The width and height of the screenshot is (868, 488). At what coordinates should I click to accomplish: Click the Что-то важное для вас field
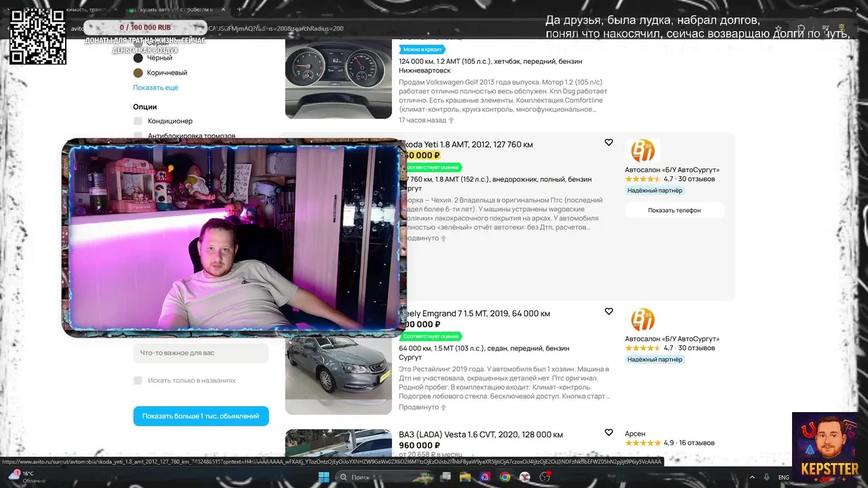coord(201,352)
